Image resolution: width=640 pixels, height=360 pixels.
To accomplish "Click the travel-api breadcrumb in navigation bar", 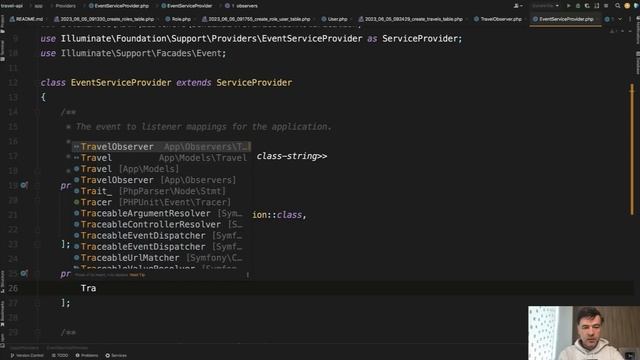I will tap(11, 6).
